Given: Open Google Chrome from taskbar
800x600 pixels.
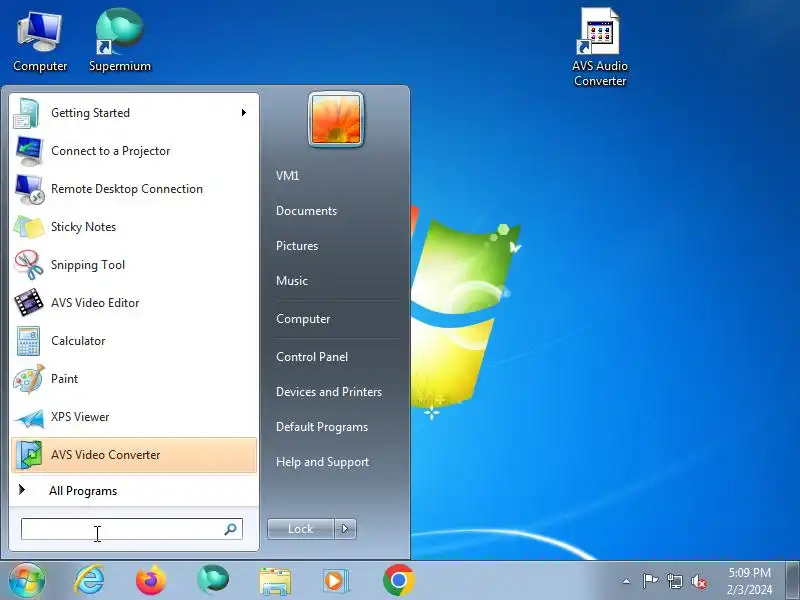Looking at the screenshot, I should 399,580.
